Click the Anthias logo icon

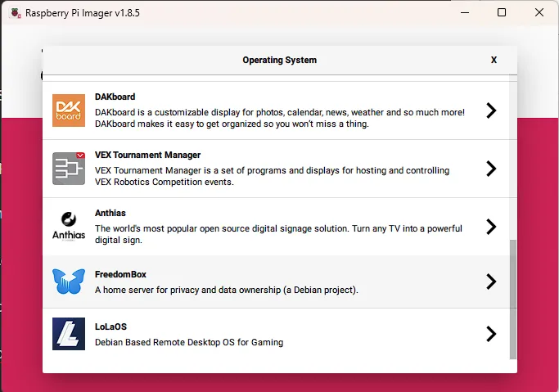69,227
